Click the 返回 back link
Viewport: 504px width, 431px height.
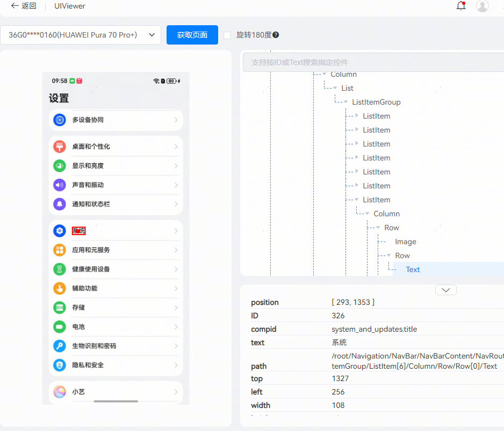24,6
